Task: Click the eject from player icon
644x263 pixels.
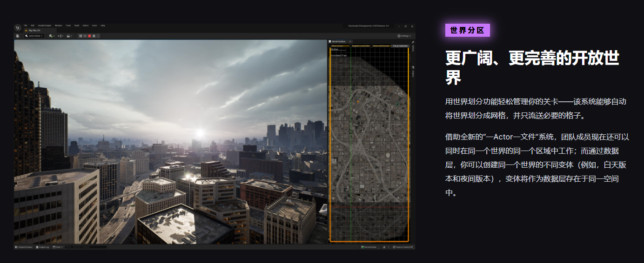Action: point(94,36)
